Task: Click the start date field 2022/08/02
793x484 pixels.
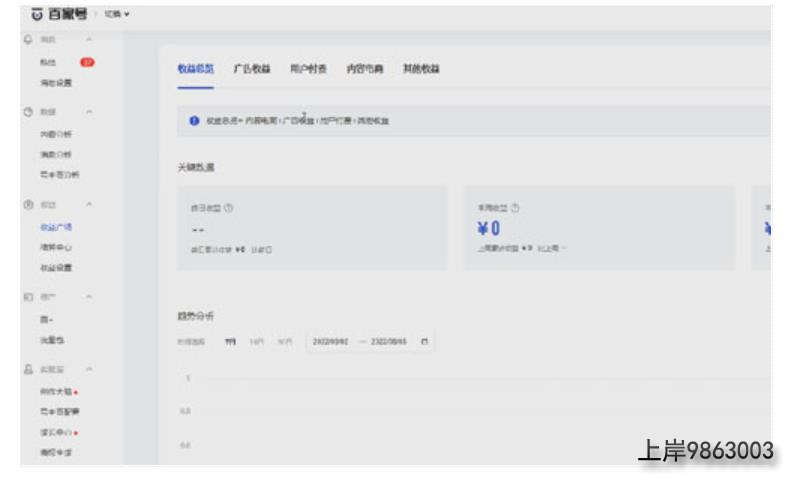Action: pos(327,341)
